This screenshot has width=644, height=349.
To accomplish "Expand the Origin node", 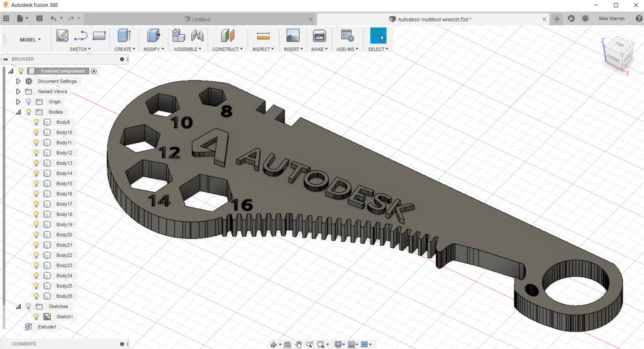I will pos(18,101).
